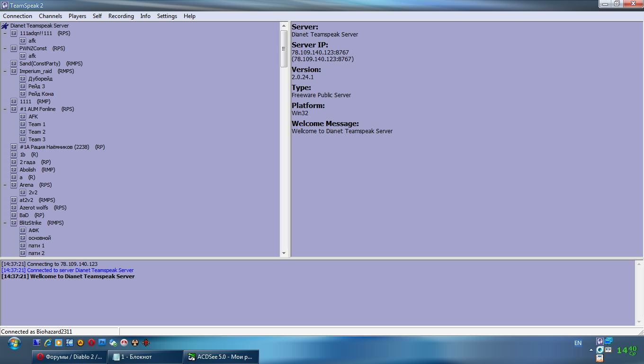The height and width of the screenshot is (364, 644).
Task: Click the channel list scrollbar up arrow
Action: [x=284, y=26]
